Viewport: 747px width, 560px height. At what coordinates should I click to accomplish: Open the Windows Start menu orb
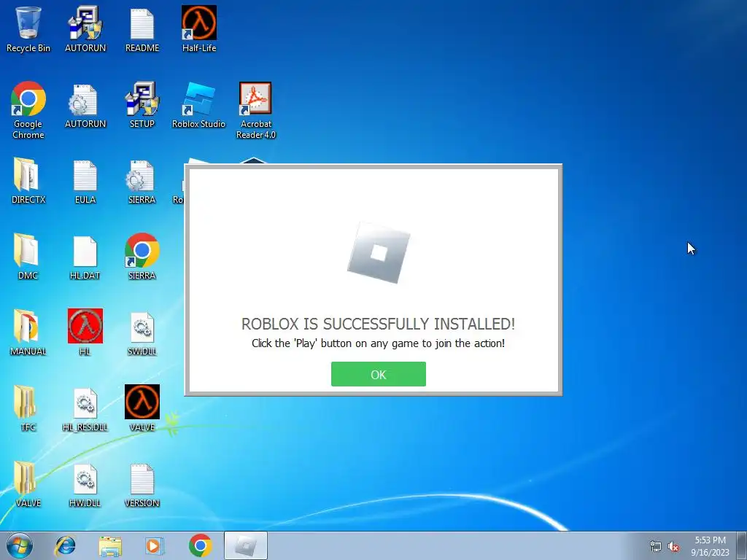[20, 545]
